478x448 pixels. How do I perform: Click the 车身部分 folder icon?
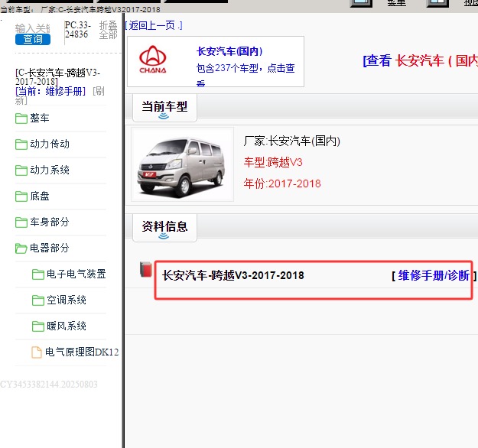coord(21,222)
